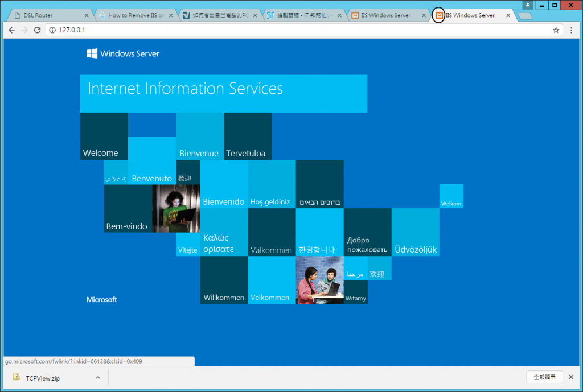Click the Benvenuto tile
The image size is (583, 392).
pos(152,160)
